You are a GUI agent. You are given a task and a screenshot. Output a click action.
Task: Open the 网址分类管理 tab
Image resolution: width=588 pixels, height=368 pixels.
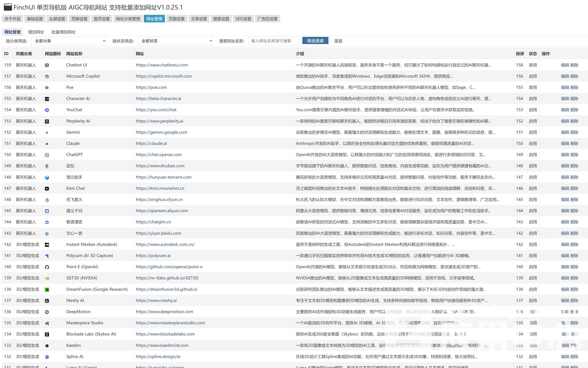click(128, 19)
